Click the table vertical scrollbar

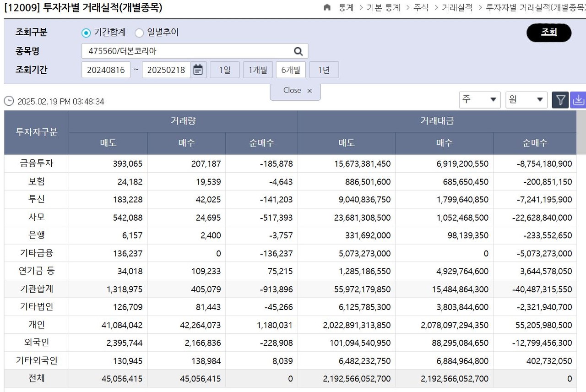[x=581, y=133]
